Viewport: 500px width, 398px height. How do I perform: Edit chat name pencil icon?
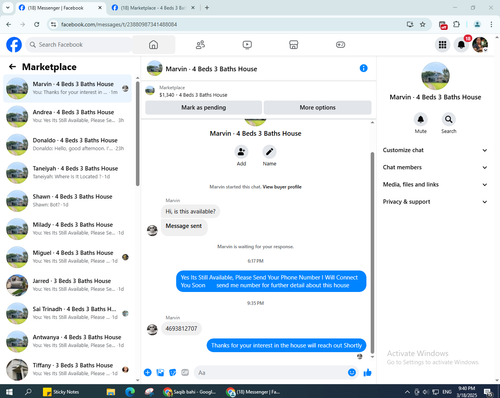pyautogui.click(x=269, y=152)
